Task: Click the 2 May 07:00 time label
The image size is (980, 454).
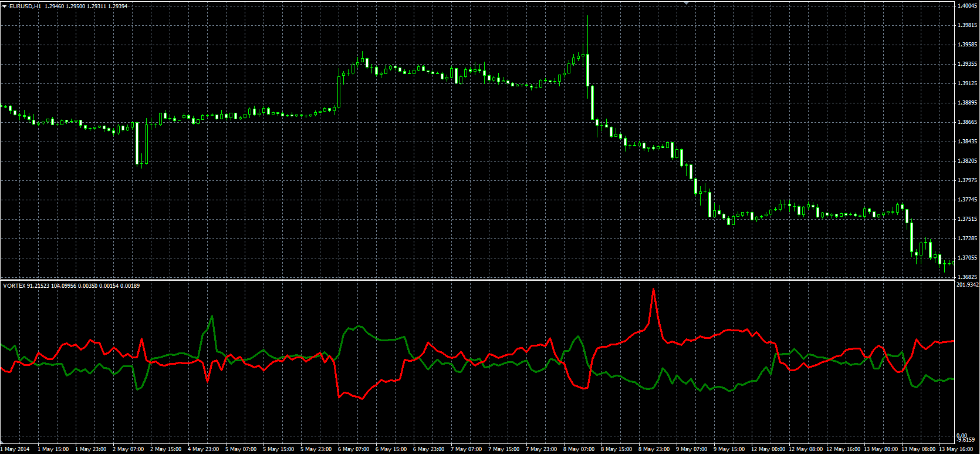Action: [129, 449]
